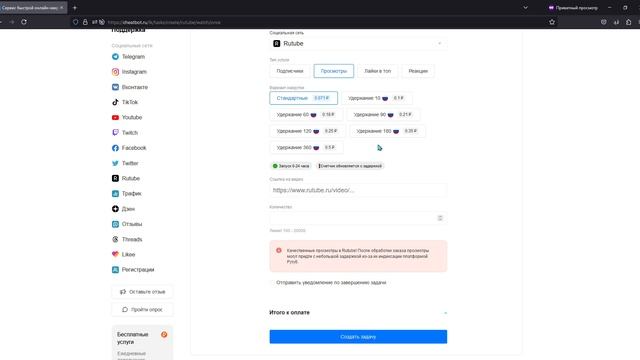Open Youtube services in sidebar
The width and height of the screenshot is (640, 360).
tap(127, 117)
